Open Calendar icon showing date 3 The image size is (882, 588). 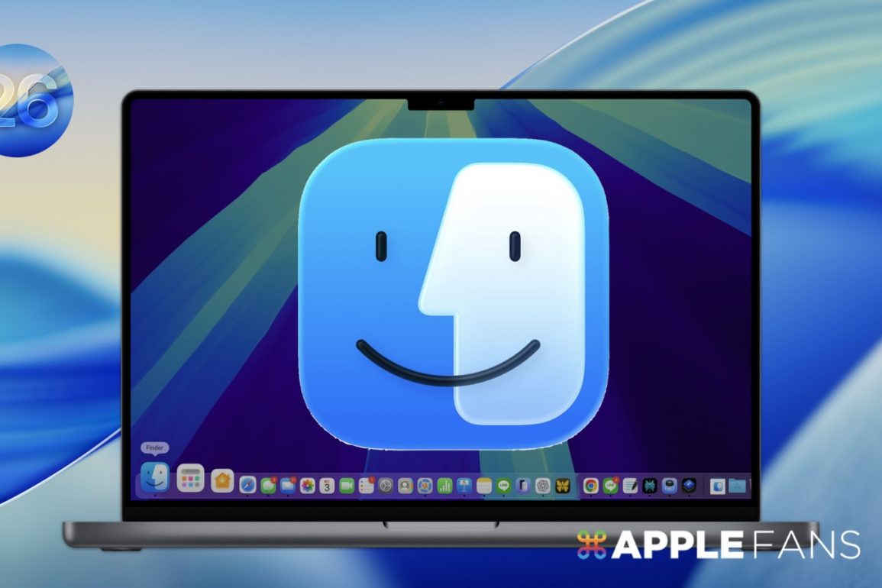(x=327, y=486)
